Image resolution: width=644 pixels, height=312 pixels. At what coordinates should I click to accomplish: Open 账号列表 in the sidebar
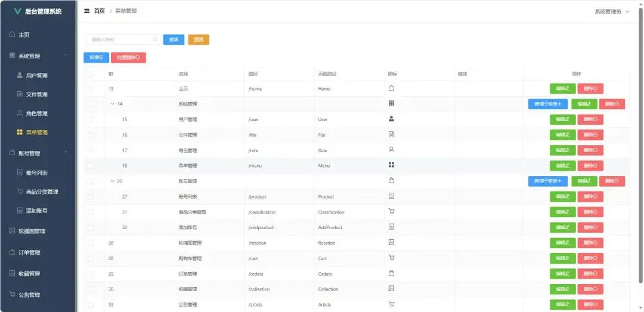click(38, 172)
